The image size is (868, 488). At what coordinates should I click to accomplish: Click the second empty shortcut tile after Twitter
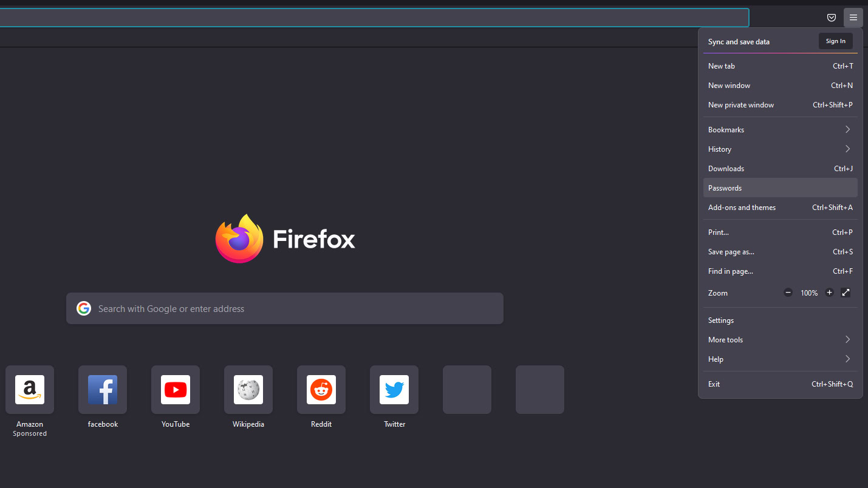(540, 390)
